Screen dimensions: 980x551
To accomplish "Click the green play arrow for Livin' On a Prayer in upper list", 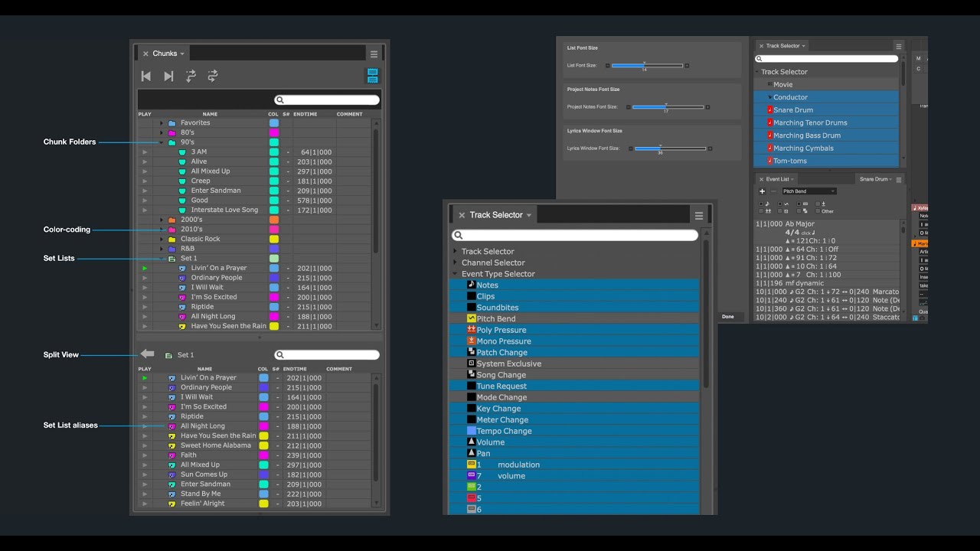I will click(x=145, y=269).
